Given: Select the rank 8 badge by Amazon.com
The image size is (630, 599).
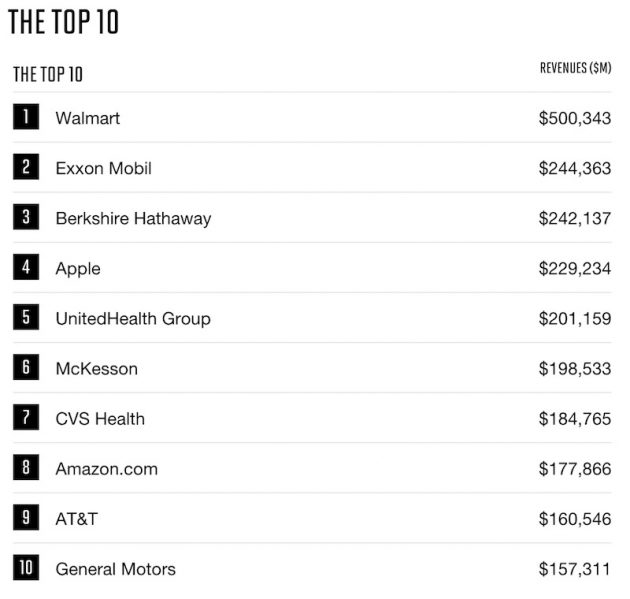Looking at the screenshot, I should (x=26, y=468).
